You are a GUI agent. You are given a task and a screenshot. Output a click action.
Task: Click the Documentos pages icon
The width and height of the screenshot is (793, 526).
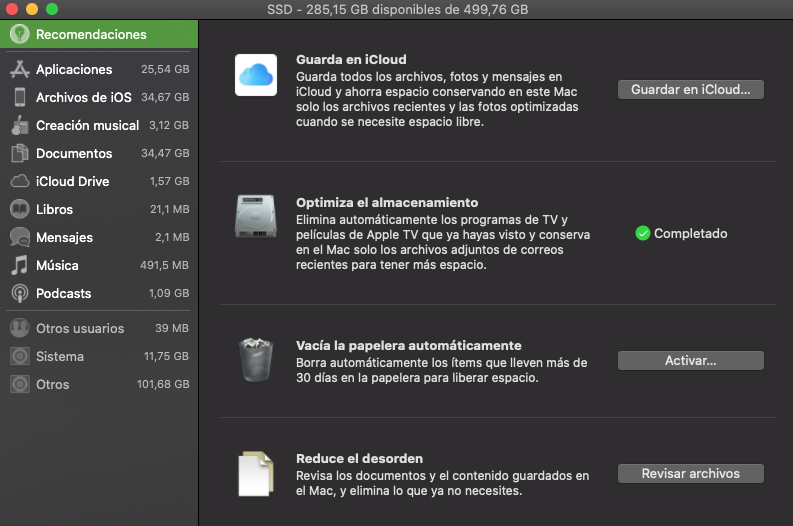coord(20,153)
